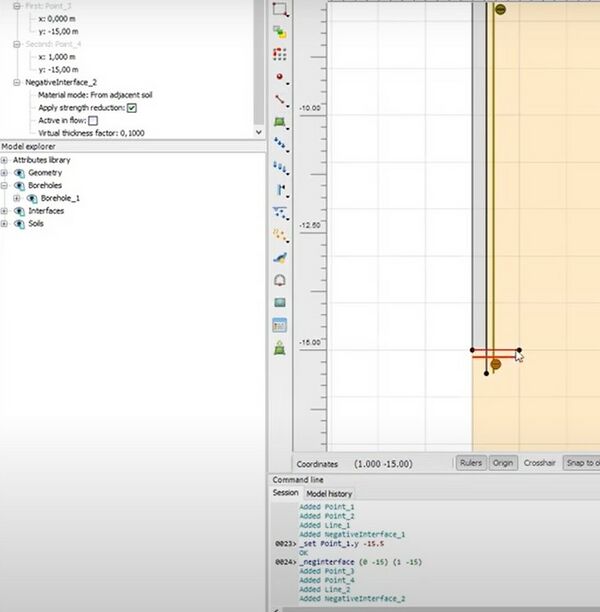
Task: Pick the Create load tool
Action: pyautogui.click(x=280, y=145)
